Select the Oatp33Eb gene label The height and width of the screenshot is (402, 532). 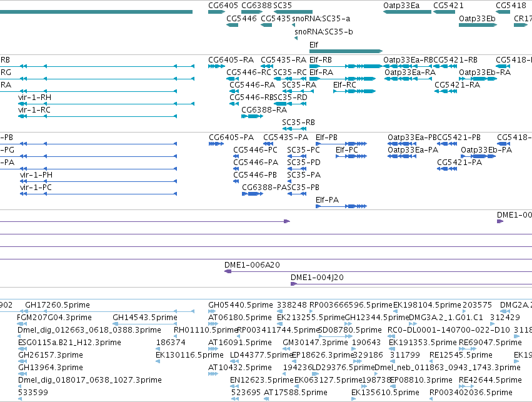477,18
